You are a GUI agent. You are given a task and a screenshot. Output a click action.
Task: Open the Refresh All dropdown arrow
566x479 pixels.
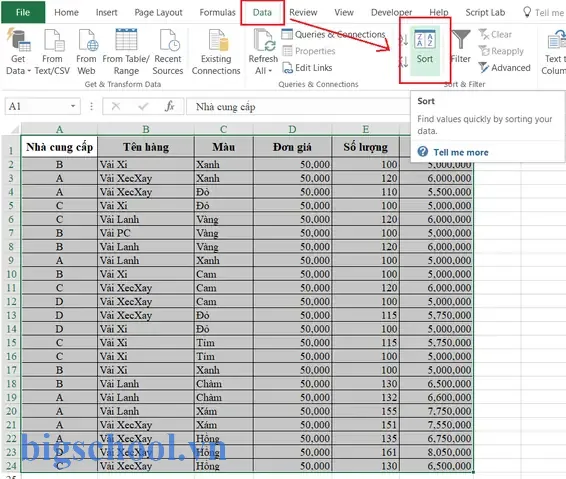270,71
